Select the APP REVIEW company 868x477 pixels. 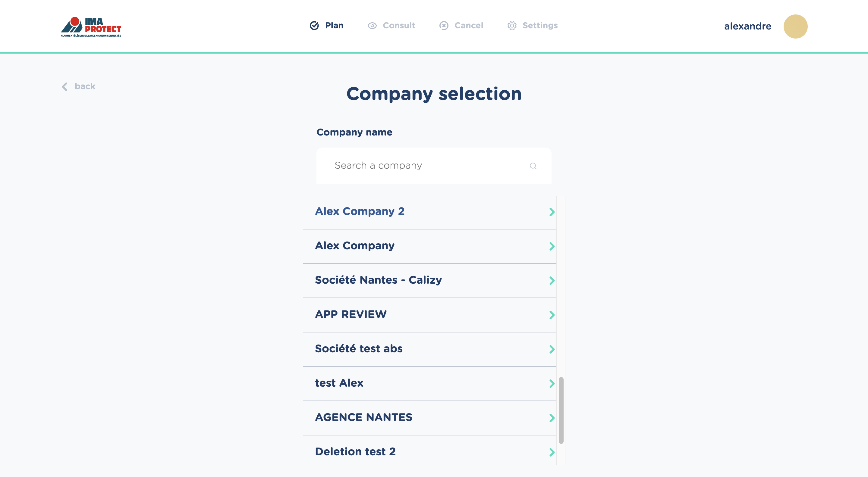tap(351, 314)
